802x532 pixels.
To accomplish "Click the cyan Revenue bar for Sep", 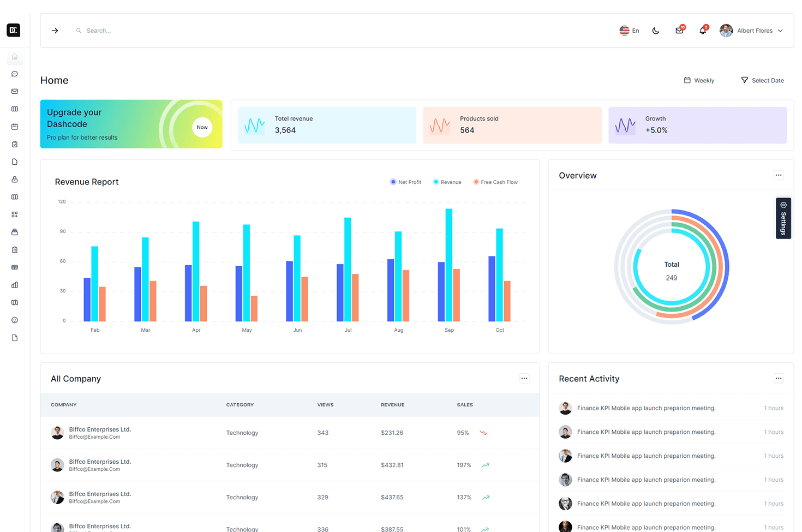I will pos(449,265).
